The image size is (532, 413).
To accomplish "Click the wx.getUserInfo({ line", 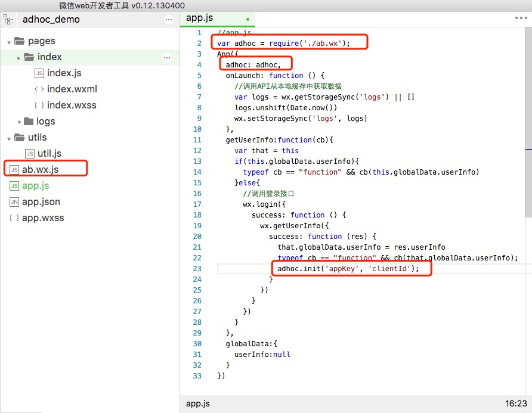I will pos(294,226).
